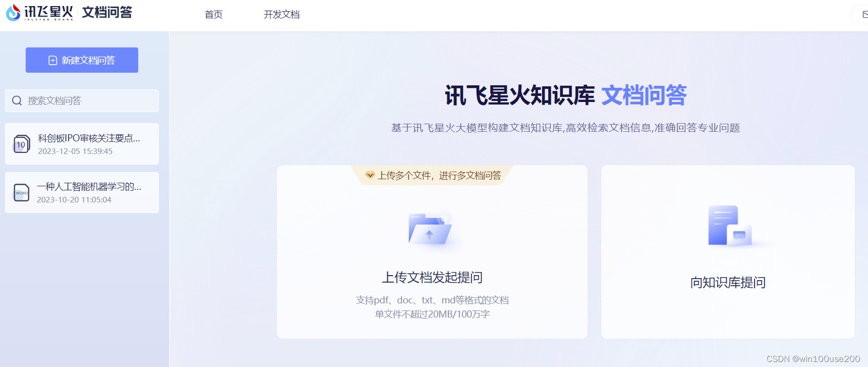868x367 pixels.
Task: Create a new document Q&A with 新建文档问答
Action: click(82, 60)
